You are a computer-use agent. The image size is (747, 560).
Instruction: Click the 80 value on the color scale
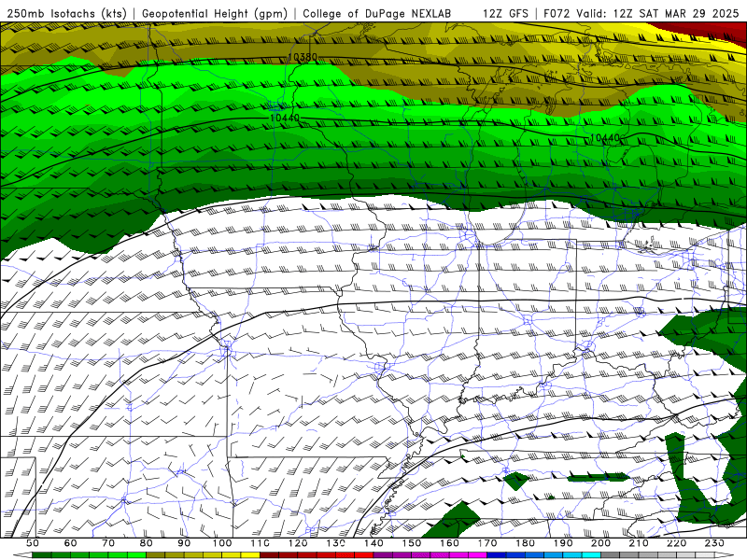pos(147,543)
